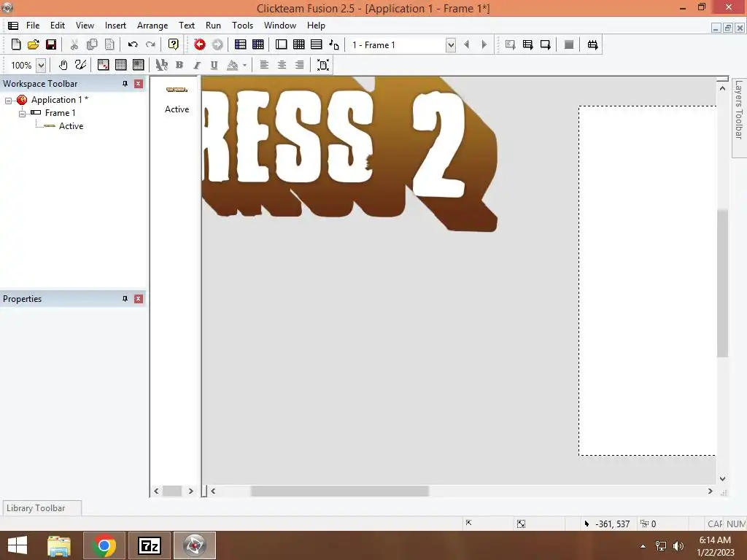Click the Font text options icon
Screen dimensions: 747x560
(x=162, y=65)
